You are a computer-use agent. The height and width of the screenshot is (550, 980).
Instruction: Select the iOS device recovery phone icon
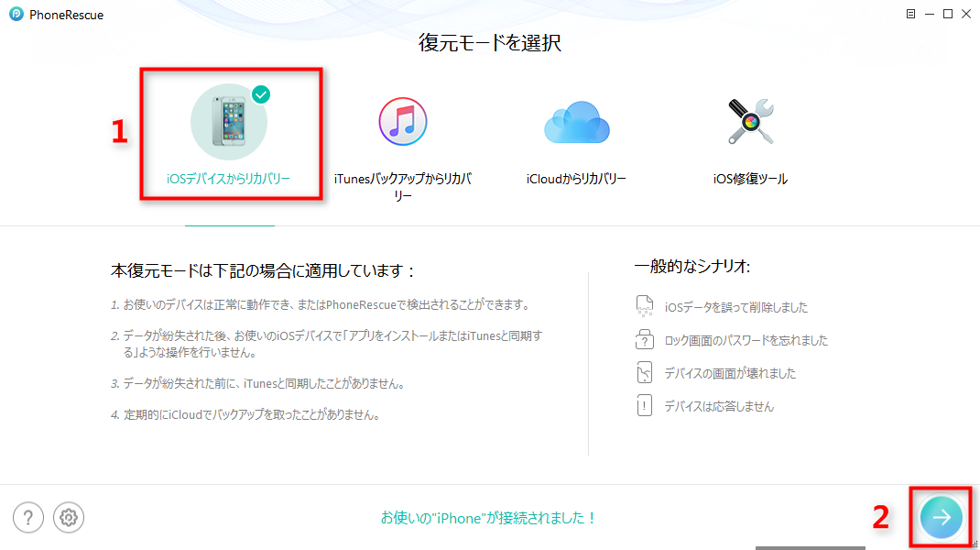click(x=229, y=122)
